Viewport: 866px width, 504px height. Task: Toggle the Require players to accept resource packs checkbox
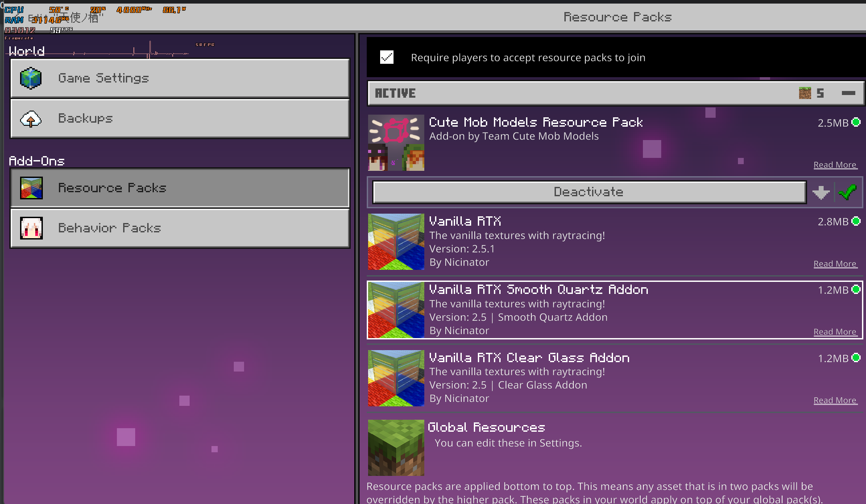(x=387, y=57)
